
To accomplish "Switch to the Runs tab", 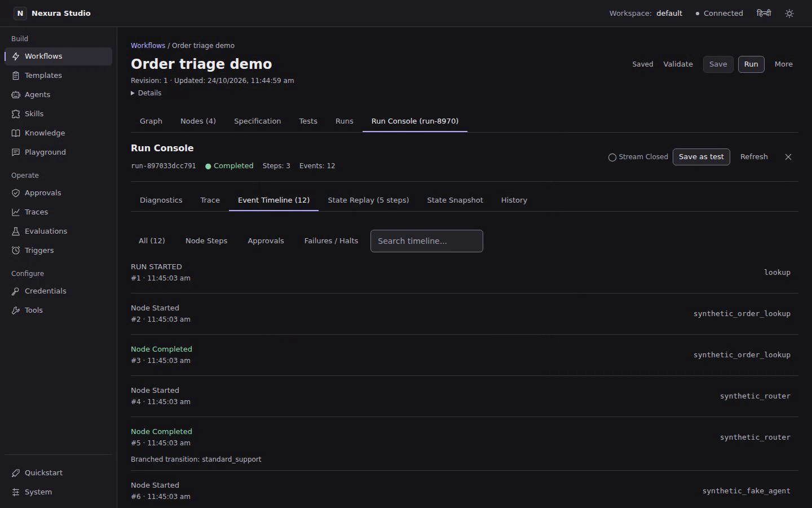I will [x=344, y=121].
